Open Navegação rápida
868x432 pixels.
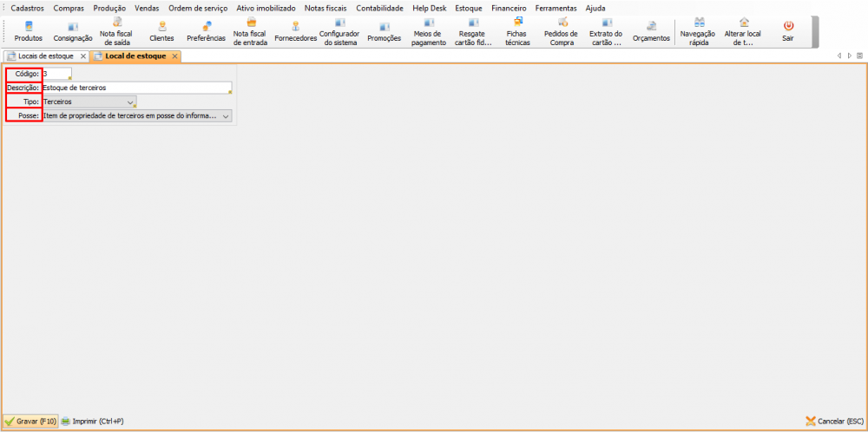pos(698,31)
